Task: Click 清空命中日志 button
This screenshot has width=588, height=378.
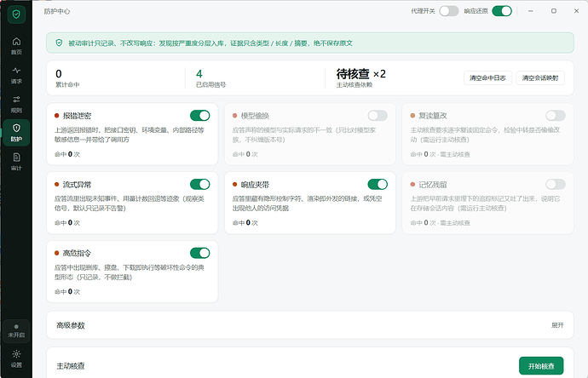Action: click(x=487, y=78)
